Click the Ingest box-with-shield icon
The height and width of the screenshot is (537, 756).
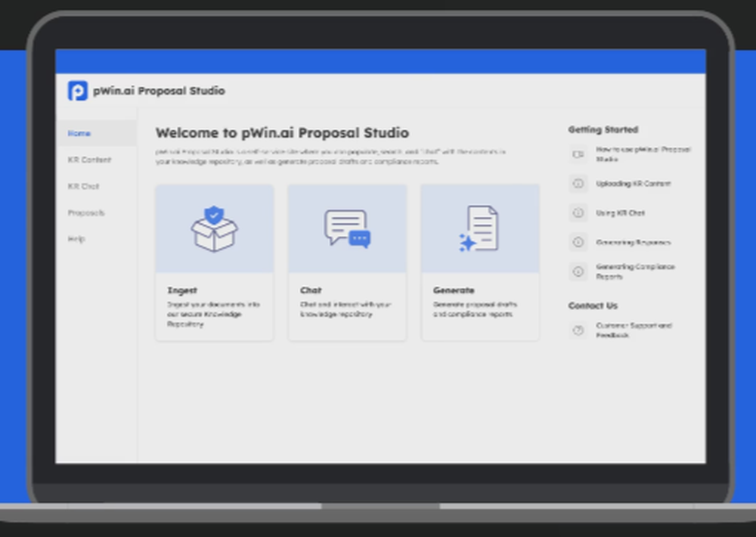coord(214,228)
